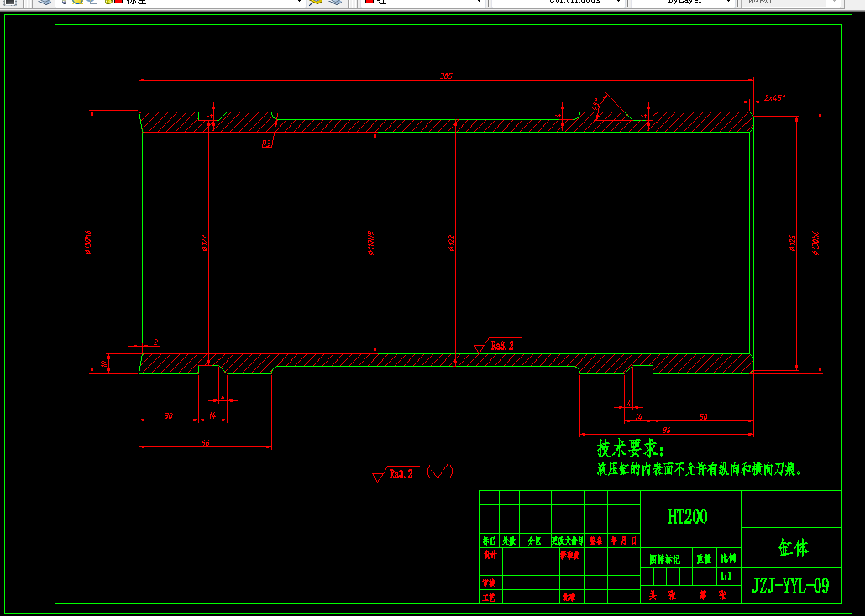Select the 66 length dimension
Viewport: 865px width, 616px height.
205,443
